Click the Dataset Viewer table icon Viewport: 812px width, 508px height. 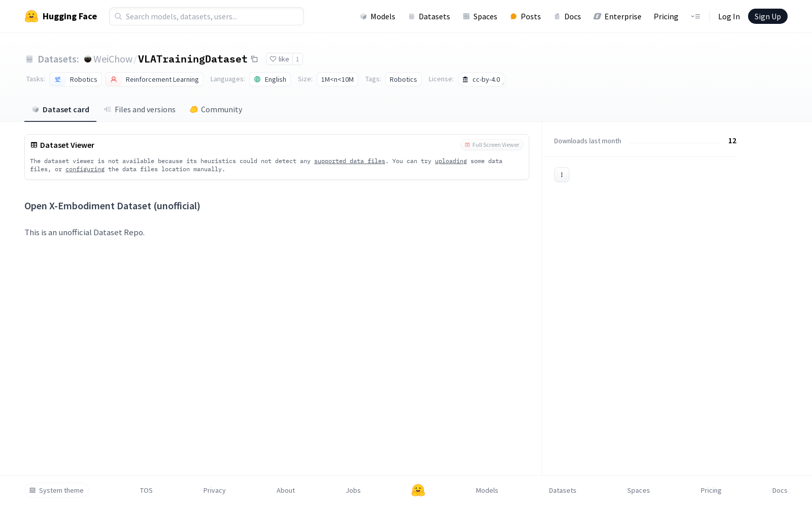coord(34,145)
